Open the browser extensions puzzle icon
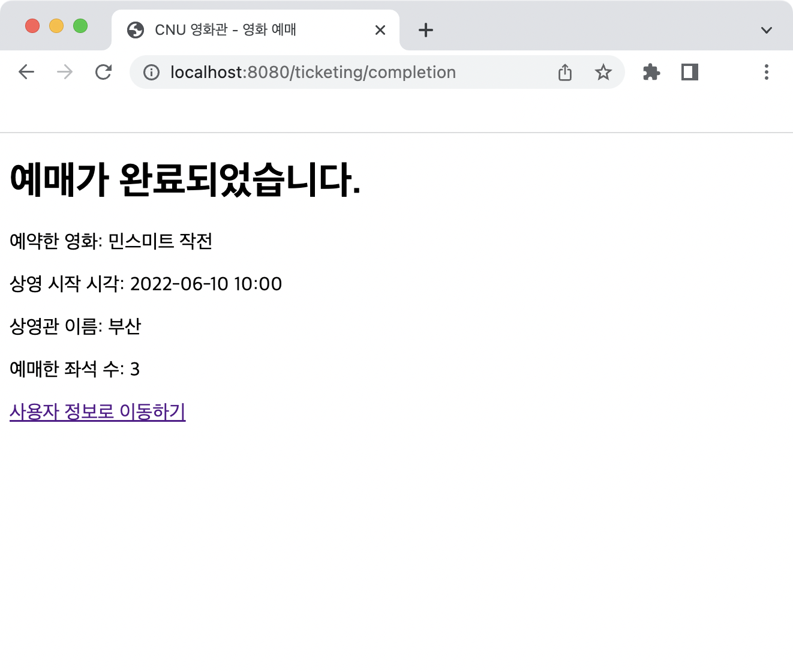This screenshot has width=793, height=672. coord(651,72)
